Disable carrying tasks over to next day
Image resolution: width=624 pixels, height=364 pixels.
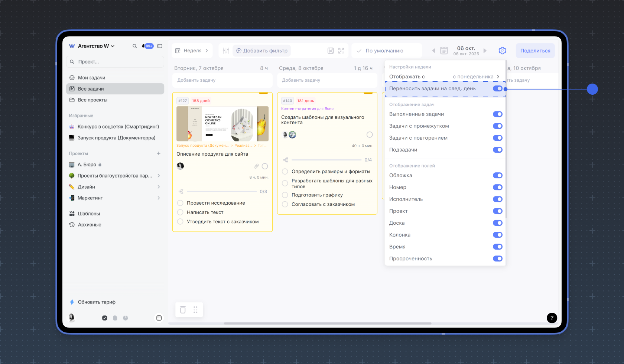tap(497, 89)
